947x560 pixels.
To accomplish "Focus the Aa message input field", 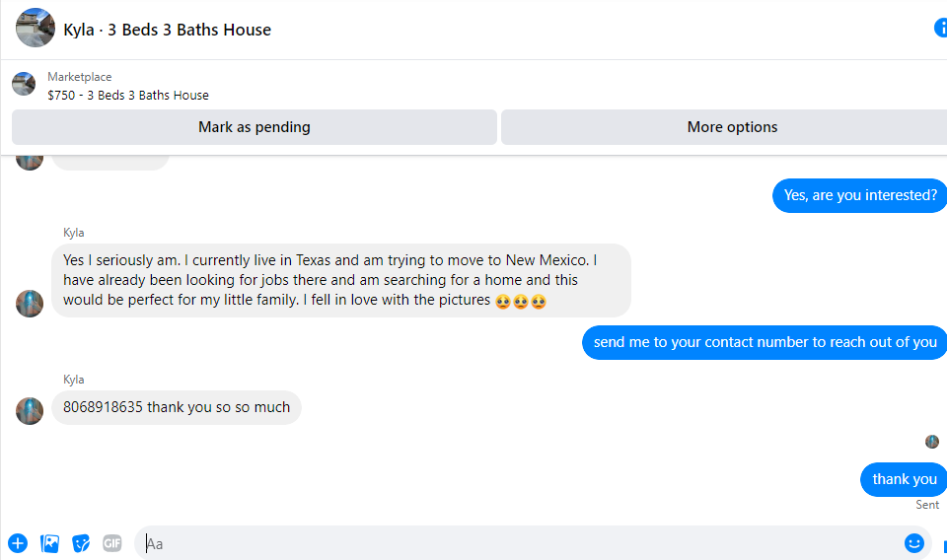I will pyautogui.click(x=520, y=543).
